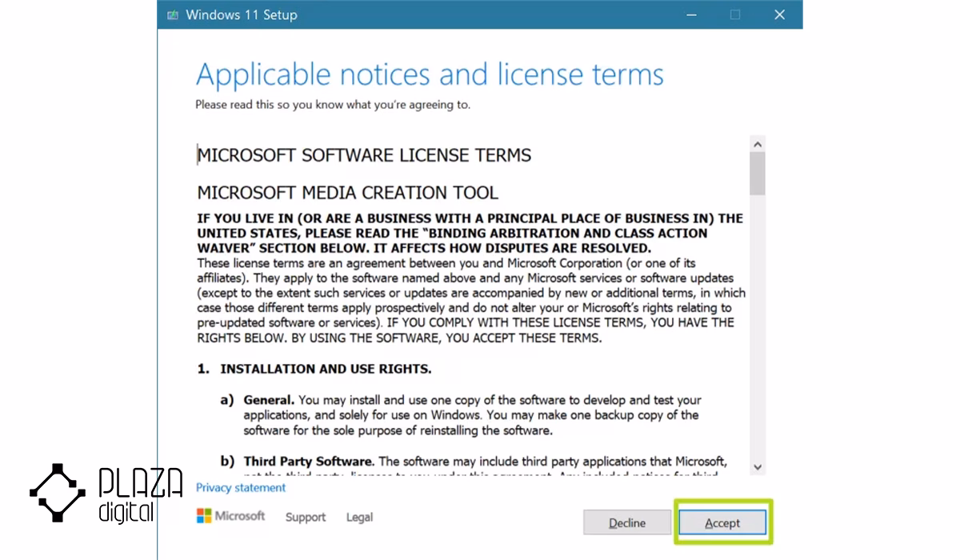Click the 'General.' clause text
960x560 pixels.
[269, 400]
